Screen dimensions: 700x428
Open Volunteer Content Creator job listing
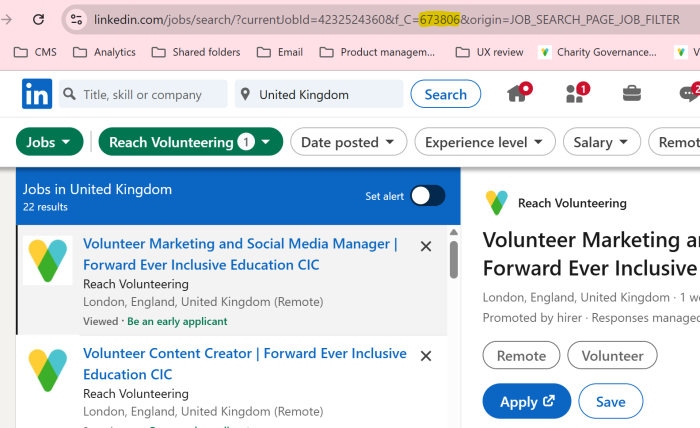click(245, 364)
